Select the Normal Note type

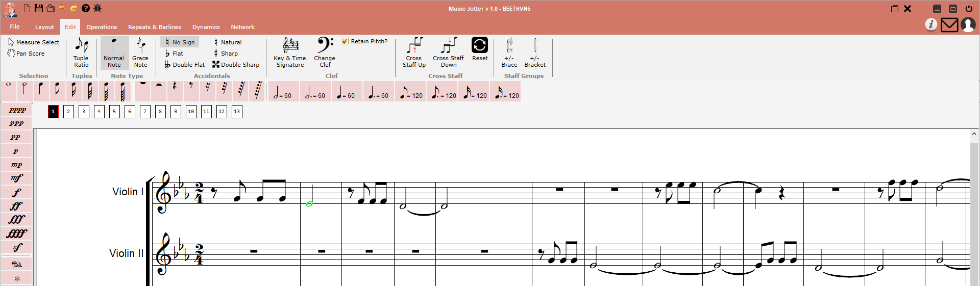coord(114,53)
